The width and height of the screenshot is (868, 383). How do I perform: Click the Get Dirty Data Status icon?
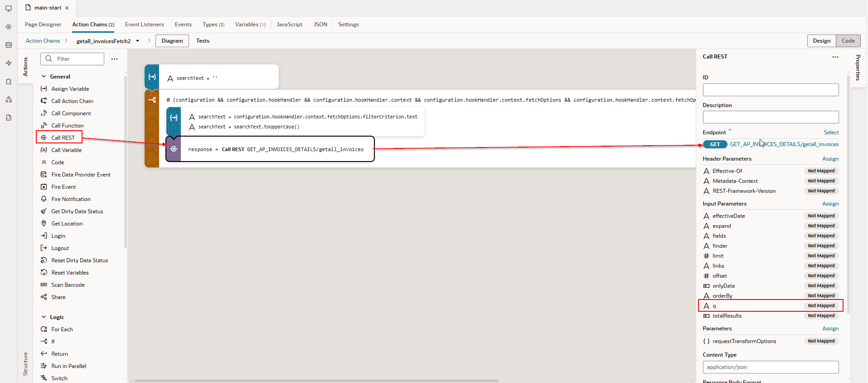coord(44,211)
